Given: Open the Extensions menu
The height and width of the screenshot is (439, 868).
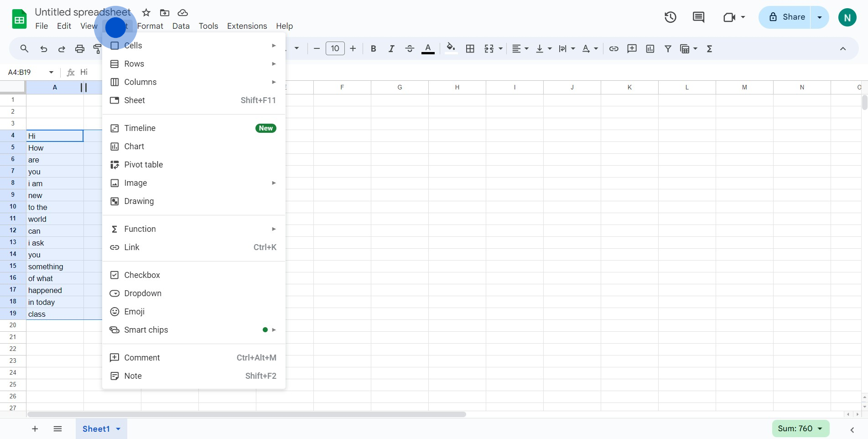Looking at the screenshot, I should pyautogui.click(x=247, y=26).
